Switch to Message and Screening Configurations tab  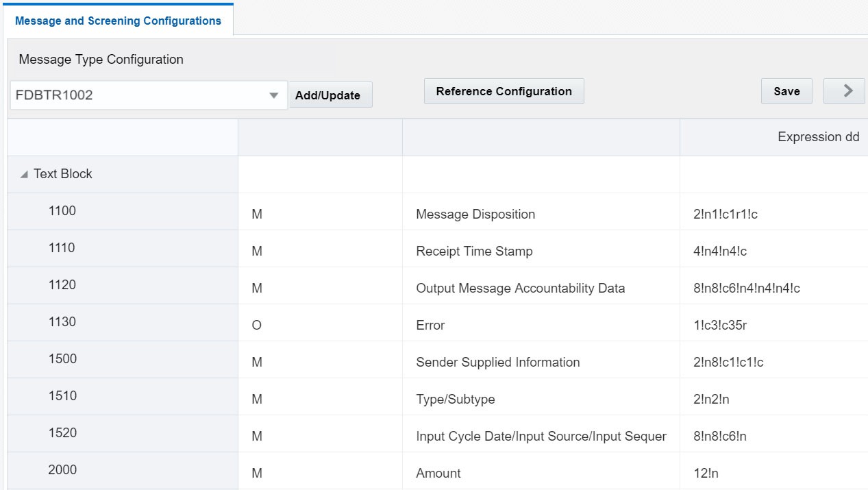pyautogui.click(x=118, y=21)
